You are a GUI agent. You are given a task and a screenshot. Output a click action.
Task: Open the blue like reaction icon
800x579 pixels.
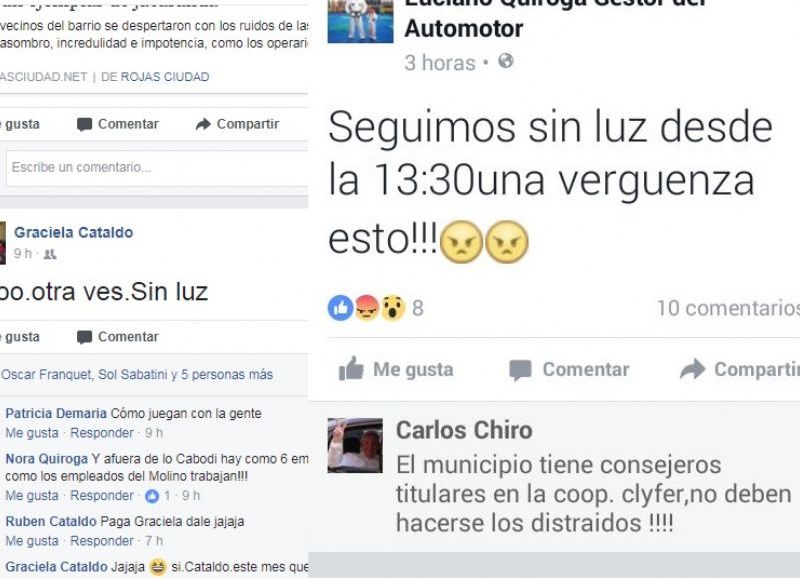tap(340, 308)
